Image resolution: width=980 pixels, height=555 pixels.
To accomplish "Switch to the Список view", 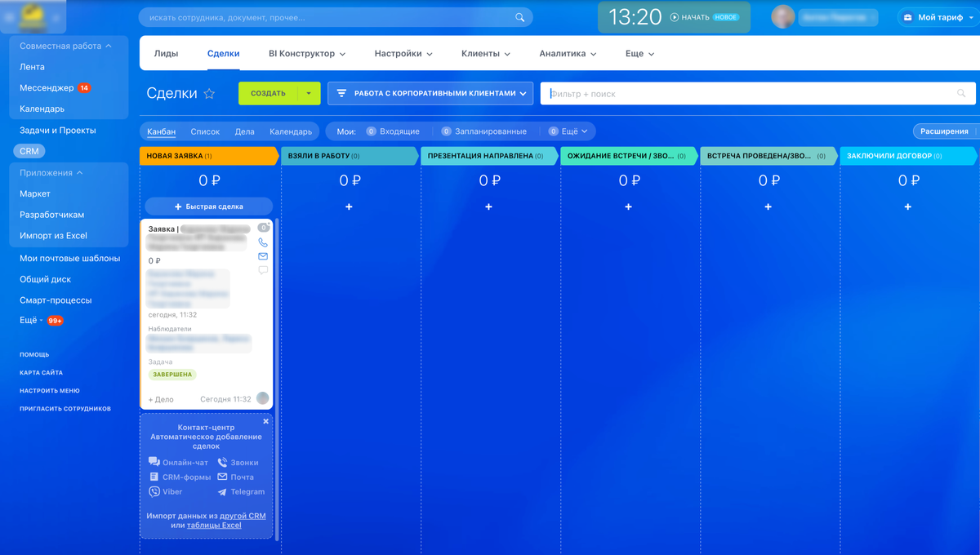I will 205,131.
